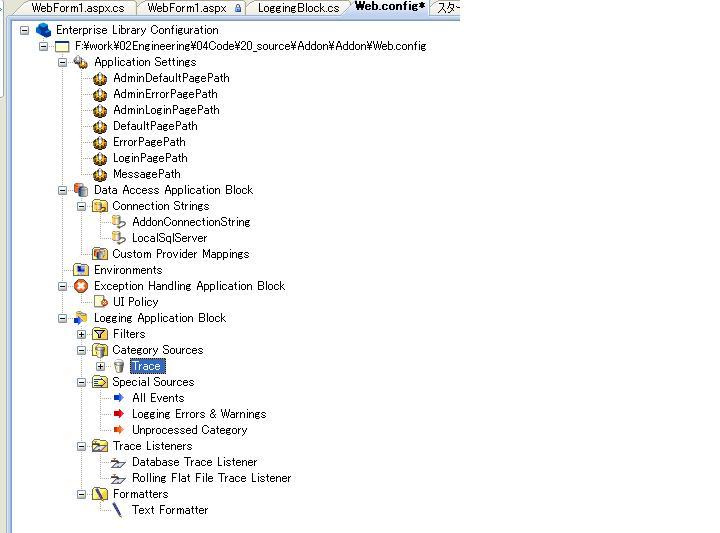Collapse the Web.config file path node

[x=43, y=46]
